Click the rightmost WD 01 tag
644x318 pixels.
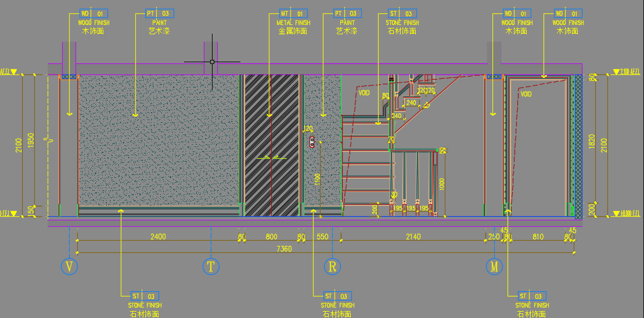[x=568, y=13]
